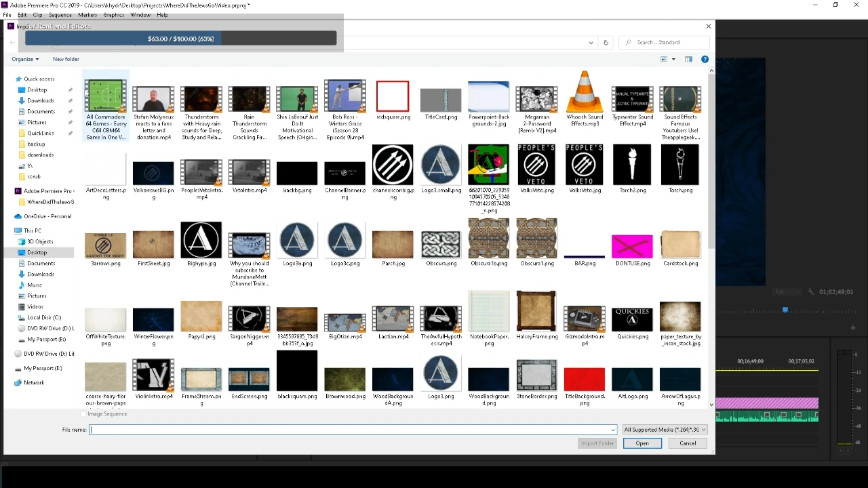Change view layout icon
Screen dimensions: 868x488
pos(664,59)
